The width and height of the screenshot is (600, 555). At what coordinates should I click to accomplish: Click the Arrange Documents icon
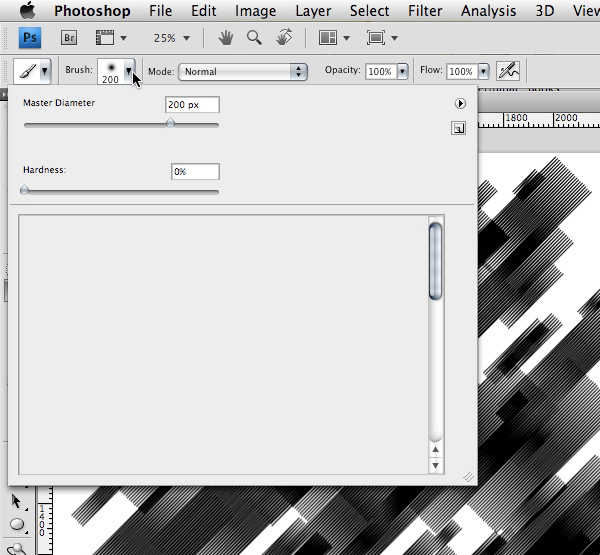(x=328, y=38)
